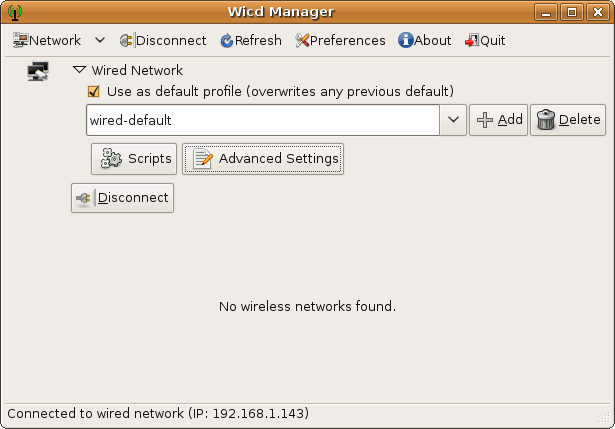Collapse the Wired Network section

point(79,71)
